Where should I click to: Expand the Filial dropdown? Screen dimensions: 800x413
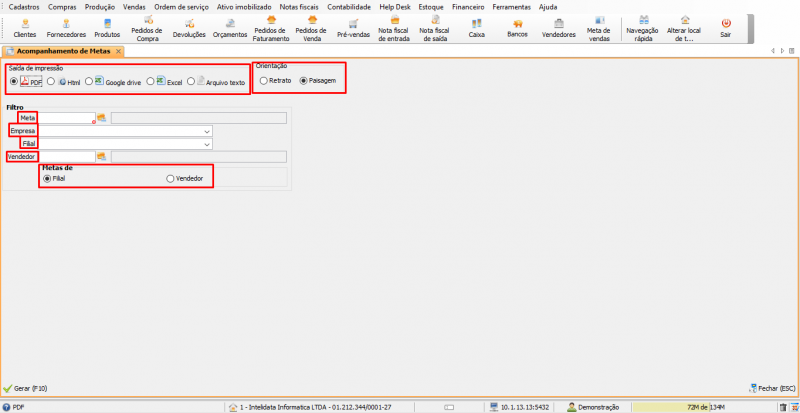pos(207,144)
